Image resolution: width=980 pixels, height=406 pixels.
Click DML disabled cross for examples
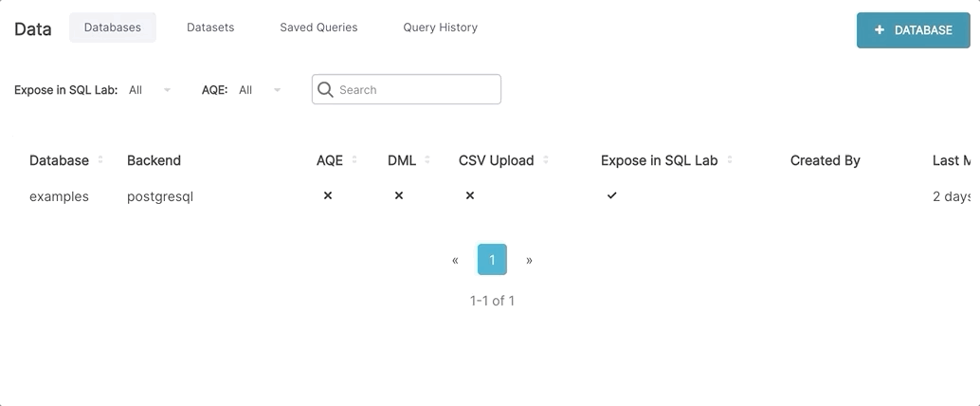point(399,195)
